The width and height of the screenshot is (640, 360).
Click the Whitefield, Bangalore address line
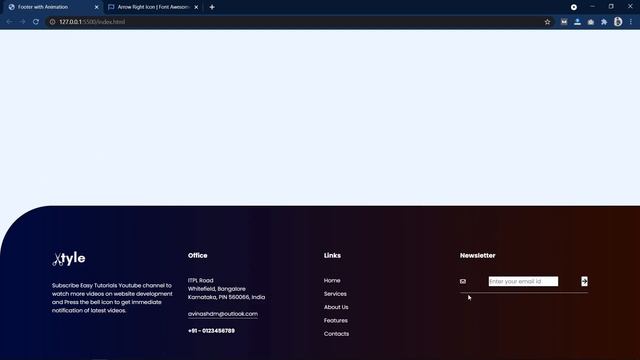pyautogui.click(x=217, y=289)
